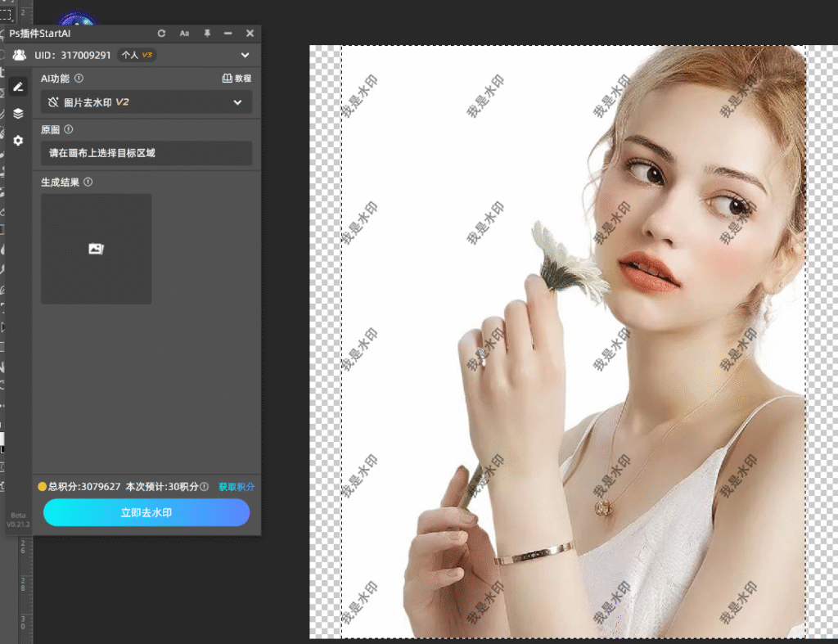838x644 pixels.
Task: Click the info icon after 30积分 estimate
Action: click(x=204, y=487)
